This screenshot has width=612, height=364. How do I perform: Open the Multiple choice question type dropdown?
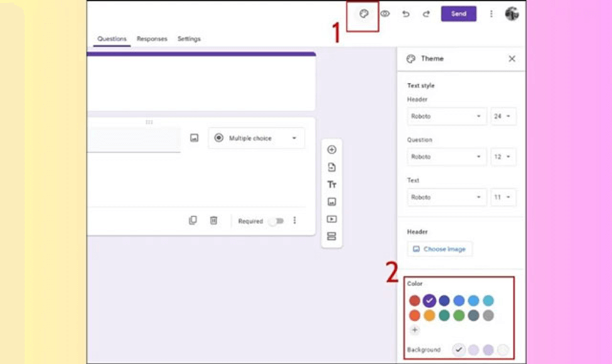256,138
